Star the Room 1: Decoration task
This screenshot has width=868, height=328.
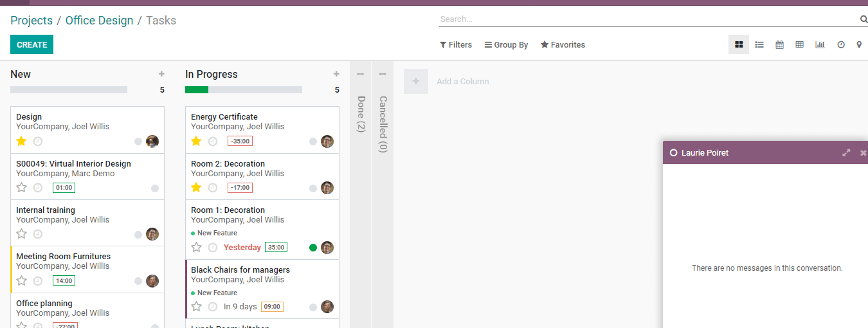click(196, 247)
